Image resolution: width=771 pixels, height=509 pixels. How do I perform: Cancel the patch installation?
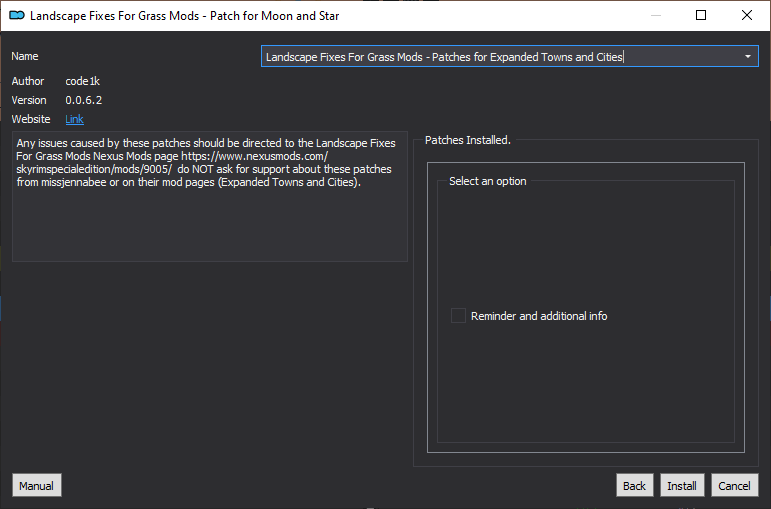tap(735, 486)
